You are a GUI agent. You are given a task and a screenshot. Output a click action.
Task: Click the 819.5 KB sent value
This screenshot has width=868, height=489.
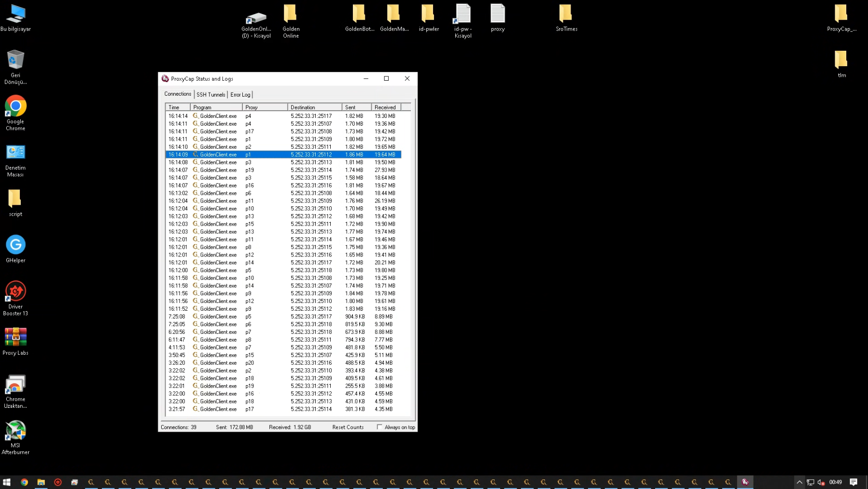tap(355, 324)
